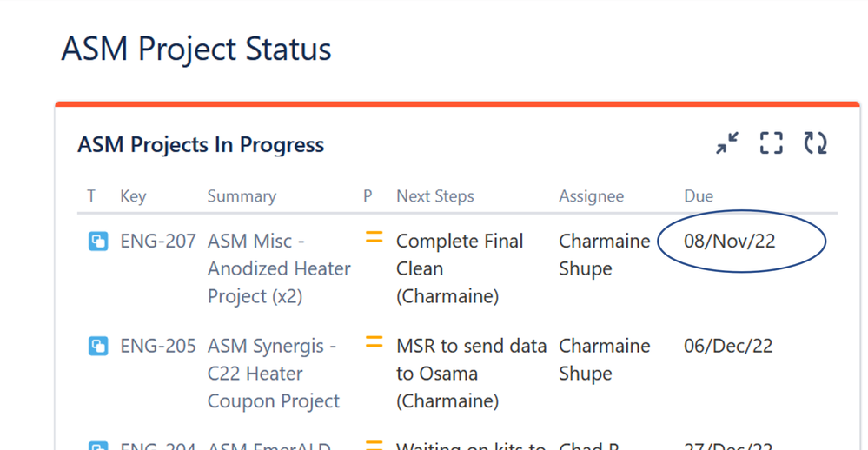Click the ENG-205 issue type icon
The image size is (868, 450).
tap(98, 347)
